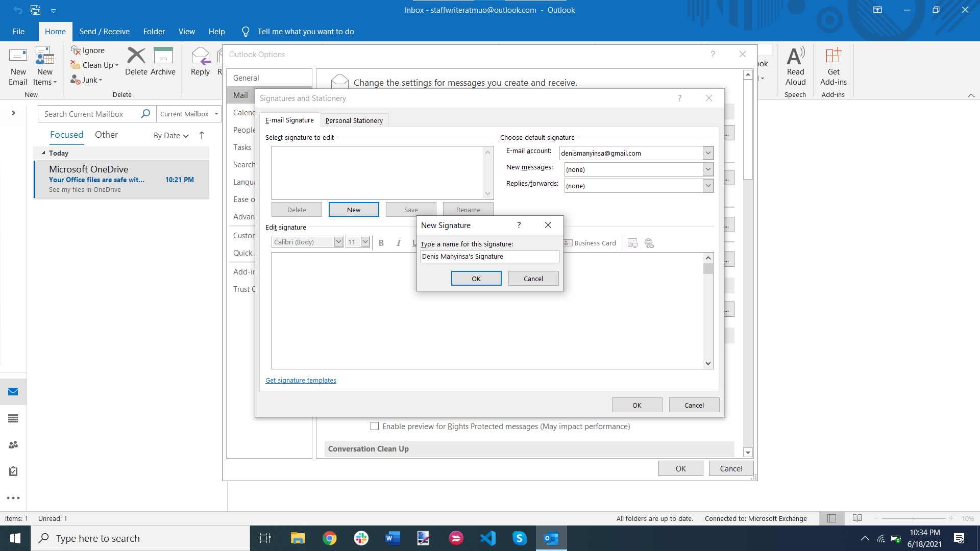Viewport: 980px width, 551px height.
Task: Toggle italic formatting in the signature editor
Action: (x=399, y=243)
